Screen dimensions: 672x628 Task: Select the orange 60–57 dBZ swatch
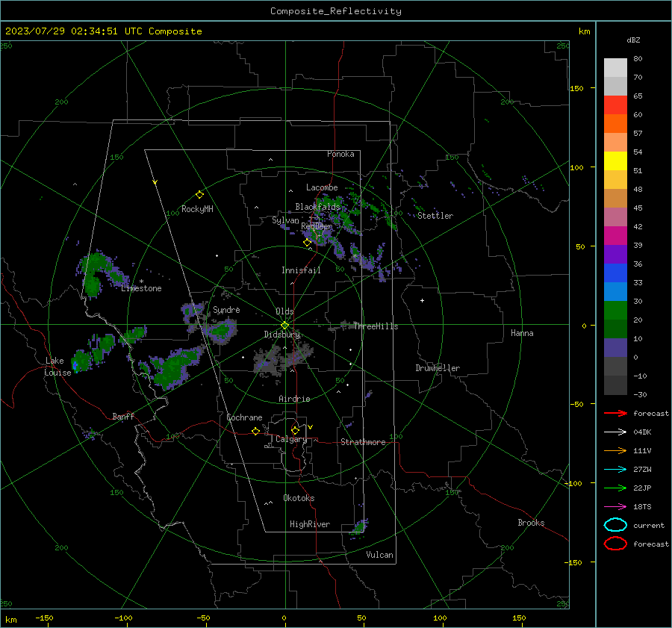pos(615,123)
